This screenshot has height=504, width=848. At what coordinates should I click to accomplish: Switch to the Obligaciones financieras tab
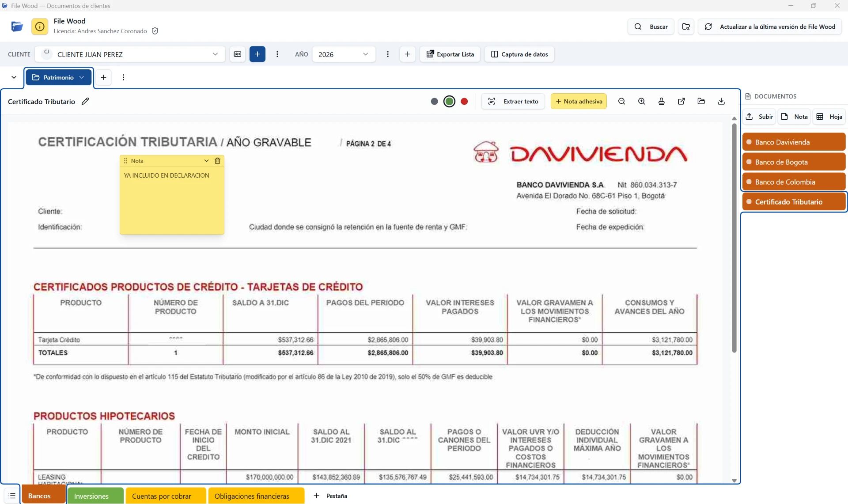256,496
